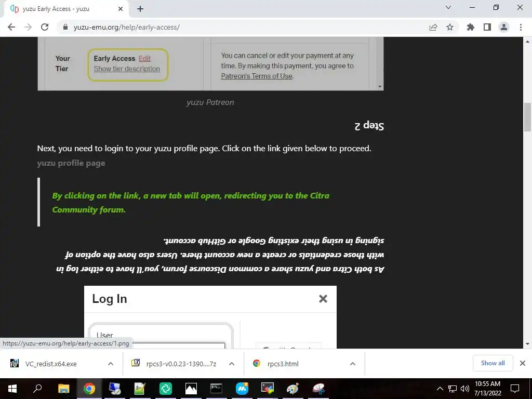Reload the yuzu Early Access page
This screenshot has width=532, height=399.
tap(45, 27)
